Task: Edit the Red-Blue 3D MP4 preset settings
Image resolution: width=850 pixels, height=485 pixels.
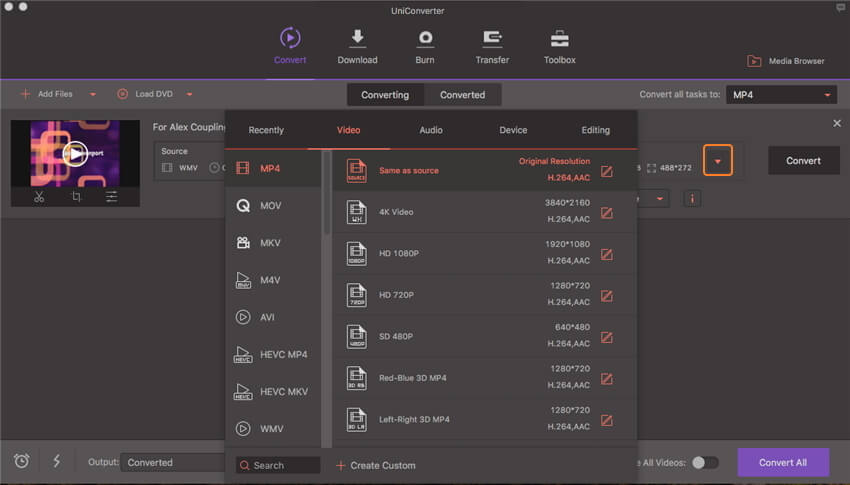Action: click(x=607, y=379)
